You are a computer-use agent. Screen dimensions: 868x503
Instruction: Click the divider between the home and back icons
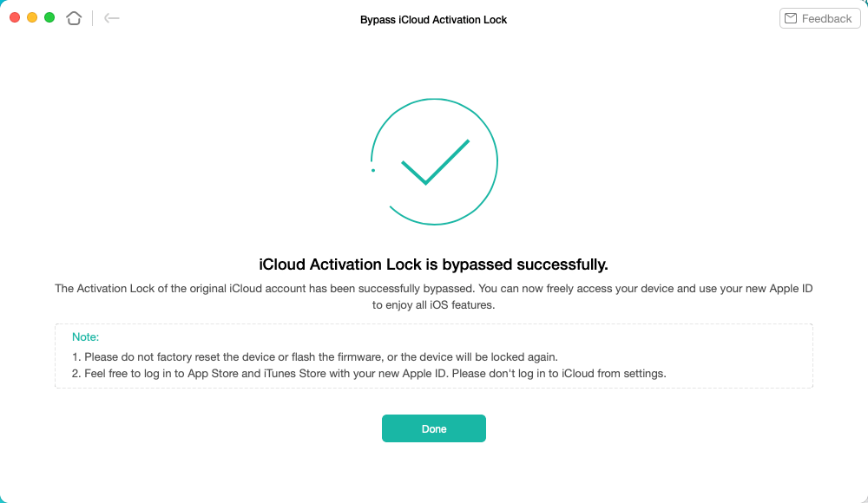coord(92,18)
